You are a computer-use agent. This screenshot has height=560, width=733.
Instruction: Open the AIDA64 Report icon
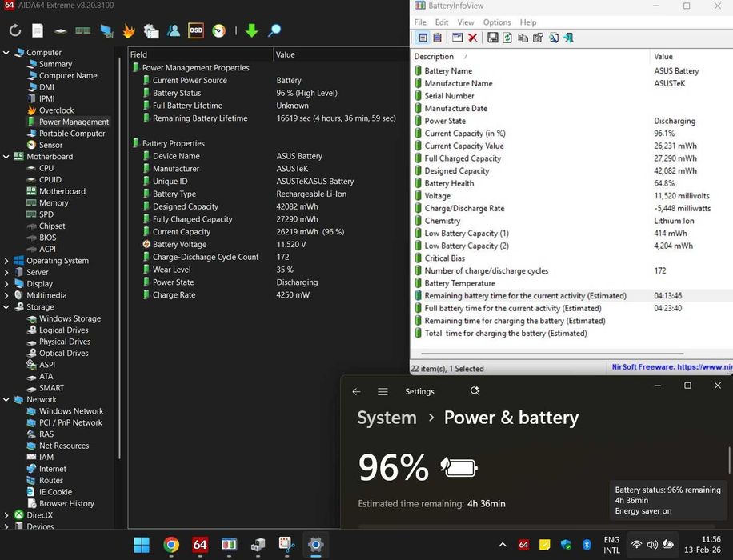38,31
